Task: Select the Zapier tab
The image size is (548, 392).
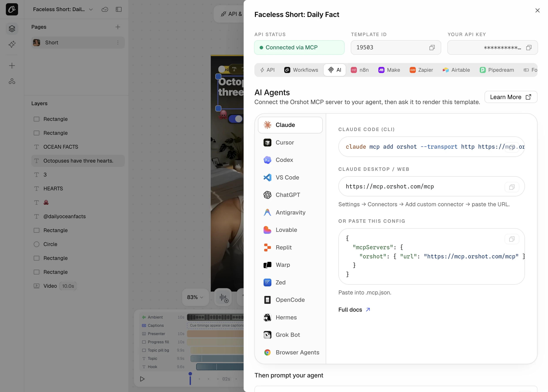Action: coord(421,70)
